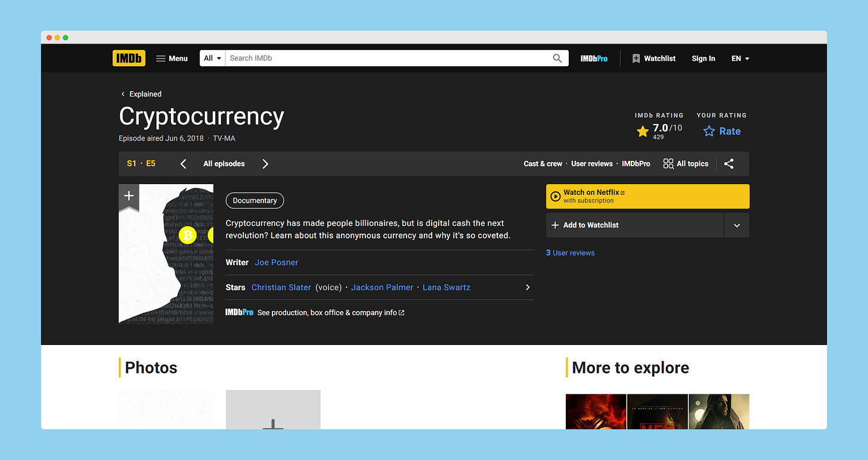868x460 pixels.
Task: Open the All search category dropdown
Action: [x=212, y=58]
